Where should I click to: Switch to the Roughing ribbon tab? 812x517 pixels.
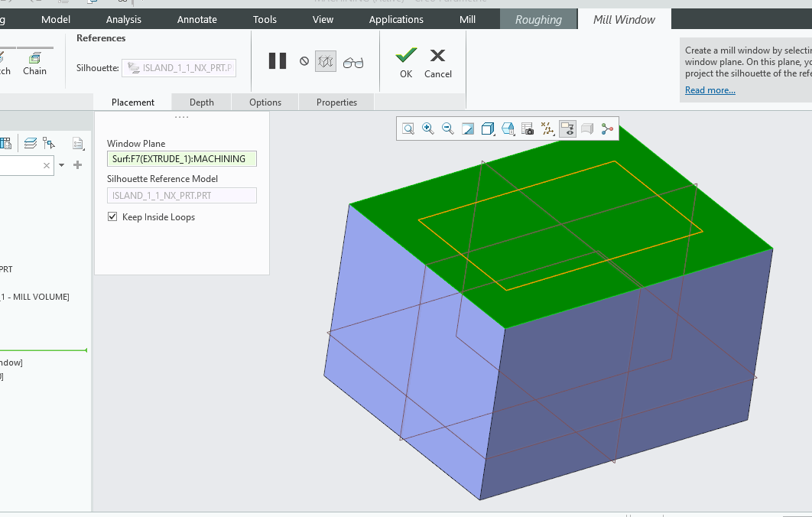point(538,20)
